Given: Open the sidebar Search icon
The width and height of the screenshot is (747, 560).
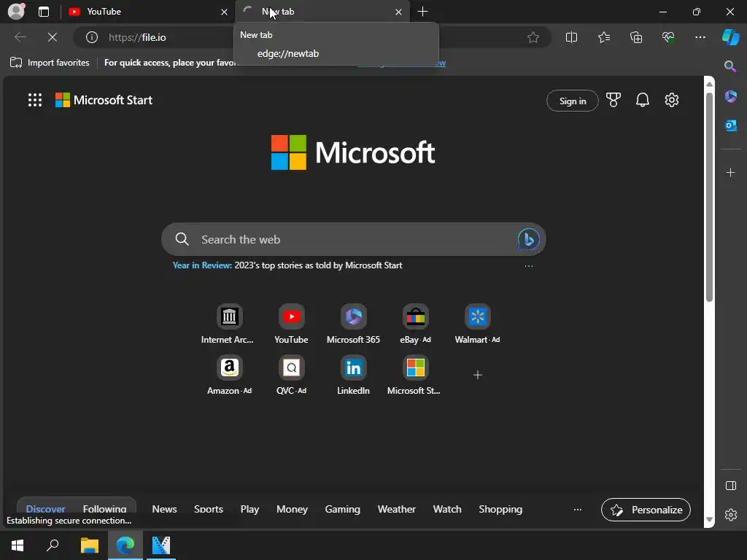Looking at the screenshot, I should (730, 66).
